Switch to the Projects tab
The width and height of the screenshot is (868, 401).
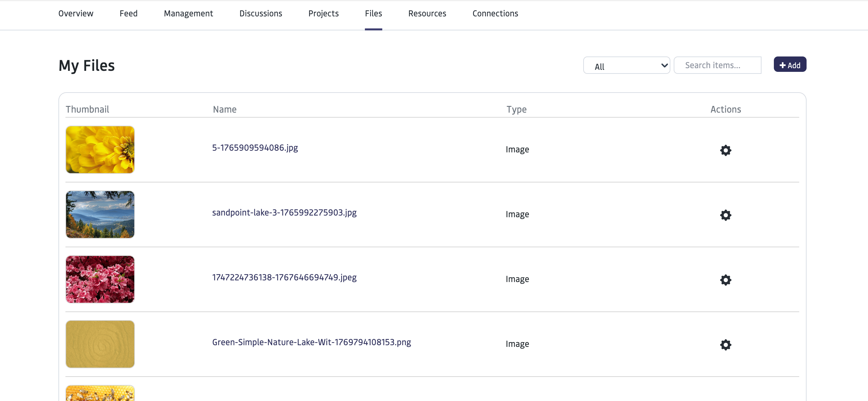tap(323, 13)
